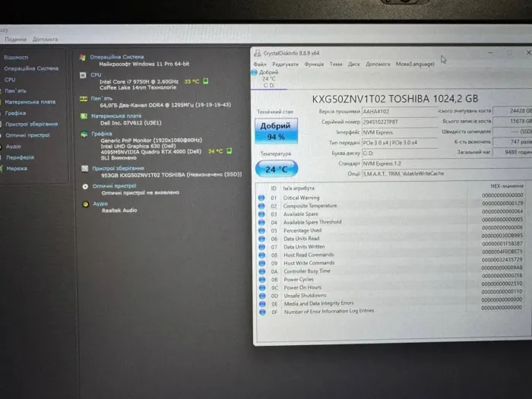Click the storage drive icon beside Пристрої зберігання
This screenshot has height=399, width=532.
pos(84,169)
